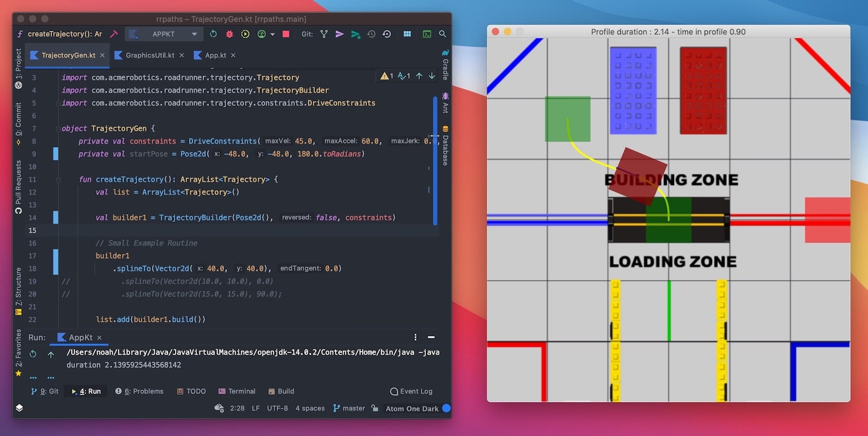Click the purple Git commit arrow icon

(x=339, y=34)
